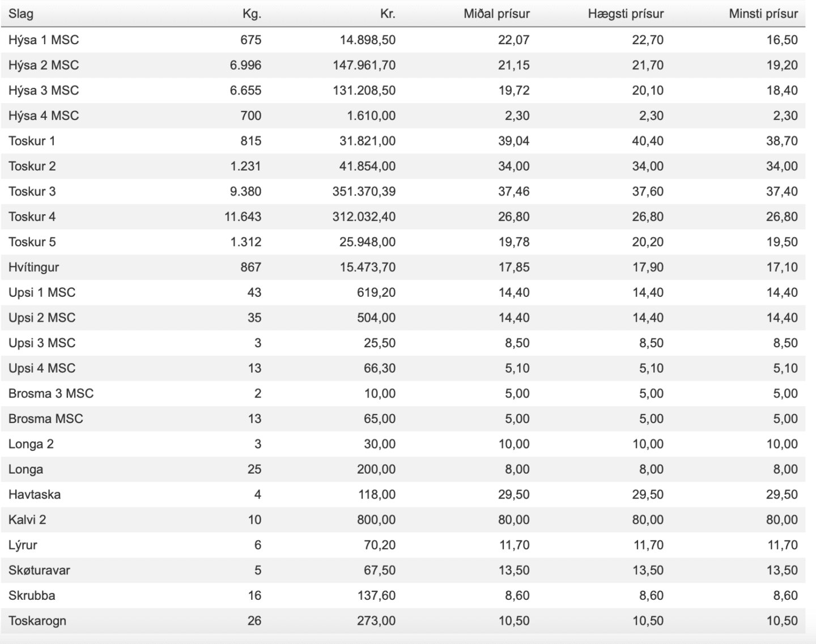Click the 11.643 Kg. value for Toskur 4

[243, 217]
